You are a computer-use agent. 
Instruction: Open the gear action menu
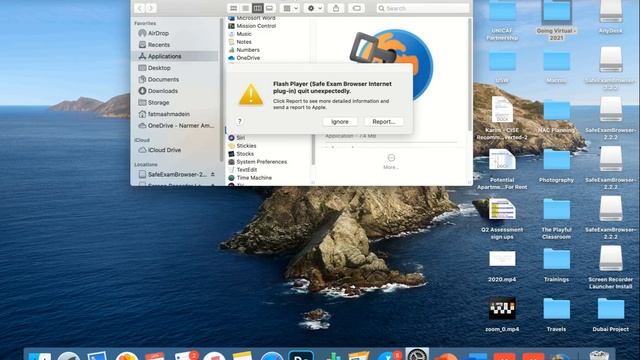point(314,8)
